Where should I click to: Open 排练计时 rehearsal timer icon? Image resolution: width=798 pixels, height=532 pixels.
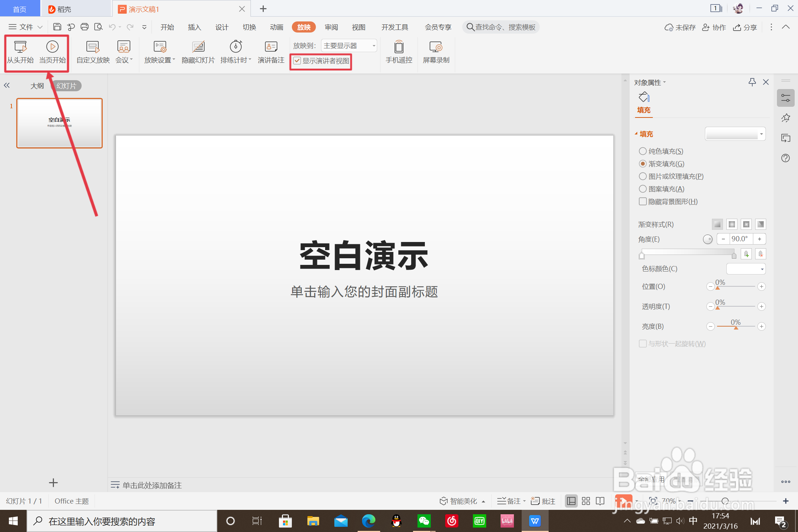point(236,47)
